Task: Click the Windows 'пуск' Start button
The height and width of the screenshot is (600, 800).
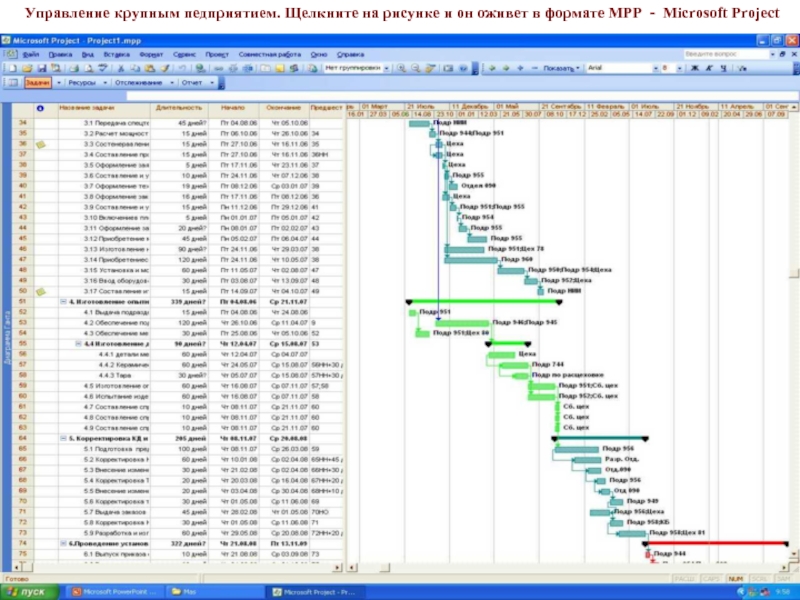Action: pyautogui.click(x=28, y=592)
